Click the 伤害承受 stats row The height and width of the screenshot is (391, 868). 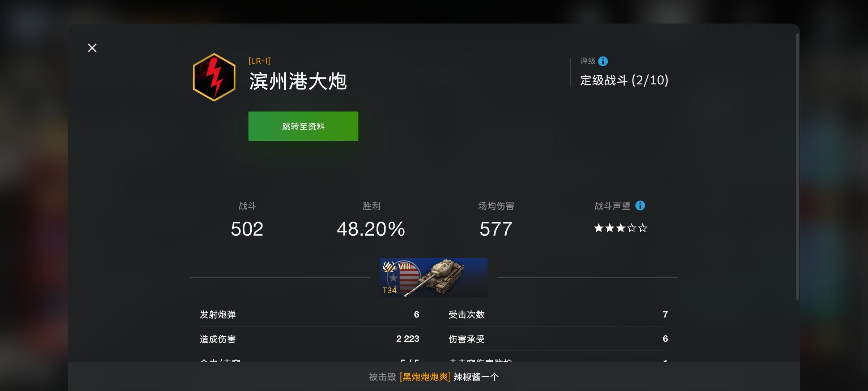(558, 339)
